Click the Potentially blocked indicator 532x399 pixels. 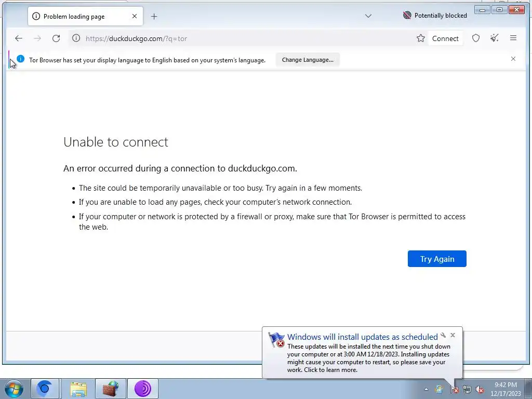435,16
